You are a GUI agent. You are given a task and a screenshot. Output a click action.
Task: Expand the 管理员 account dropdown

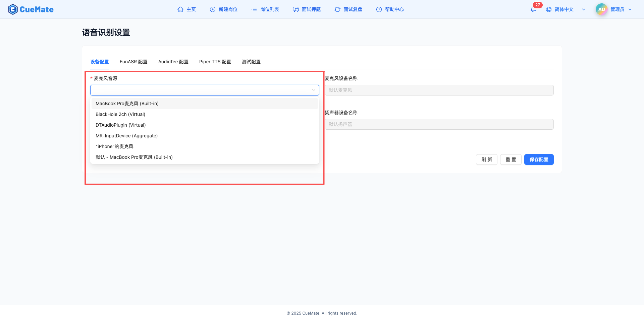click(630, 9)
